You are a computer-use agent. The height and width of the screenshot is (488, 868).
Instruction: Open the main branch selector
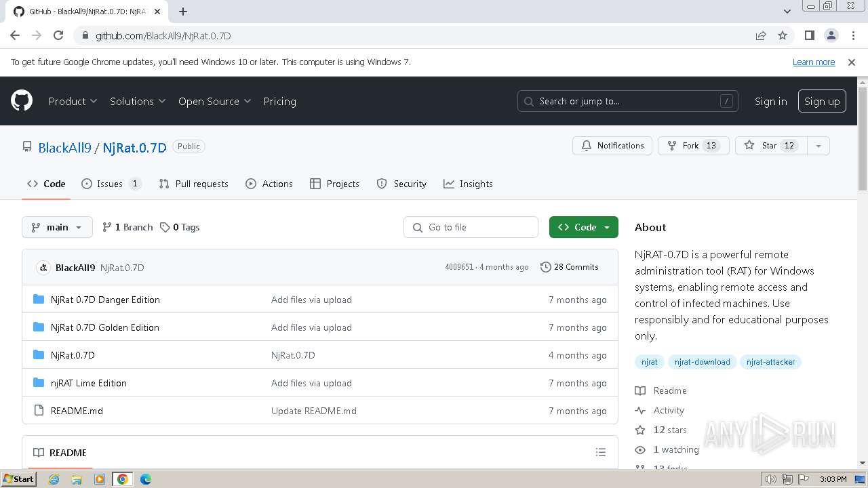pos(57,227)
